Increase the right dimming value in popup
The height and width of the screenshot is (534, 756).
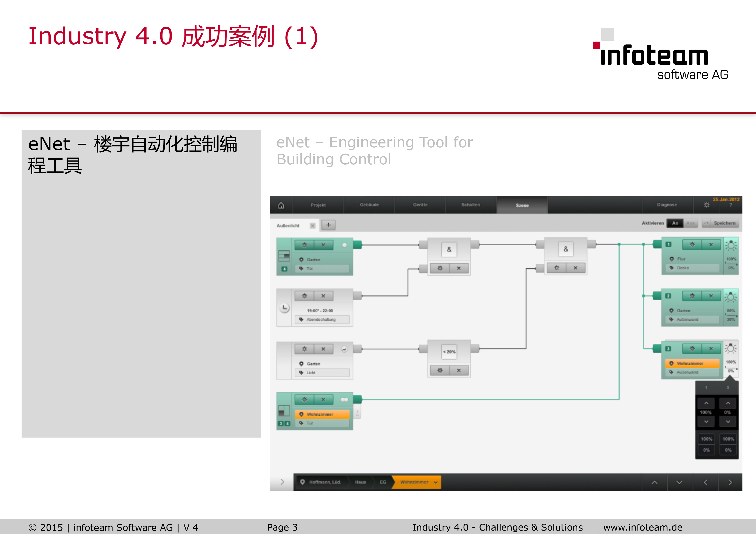[728, 403]
